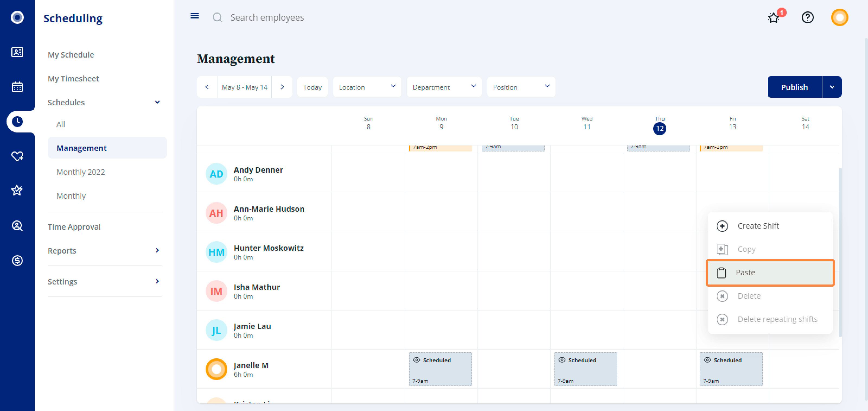Open the help question mark icon
The height and width of the screenshot is (411, 868).
tap(807, 17)
